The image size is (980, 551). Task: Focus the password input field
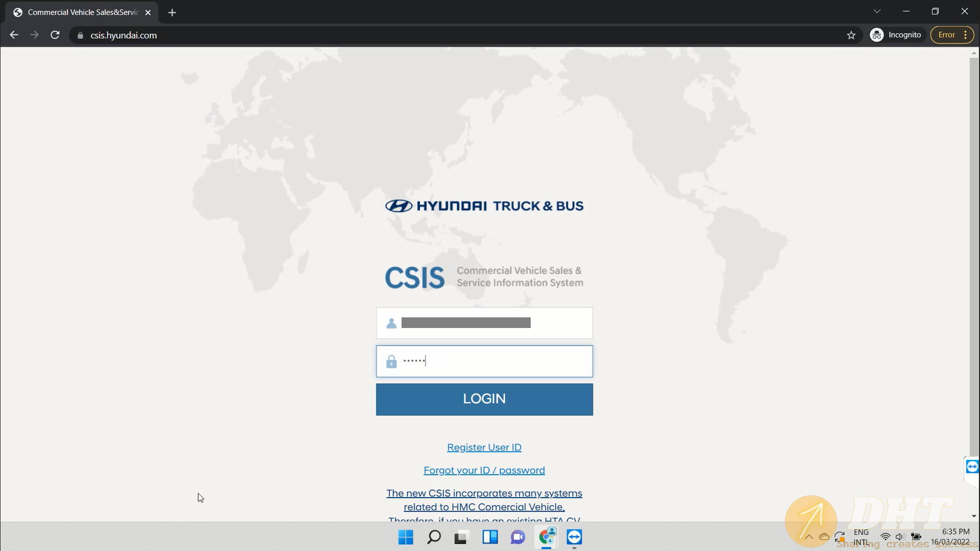tap(484, 361)
